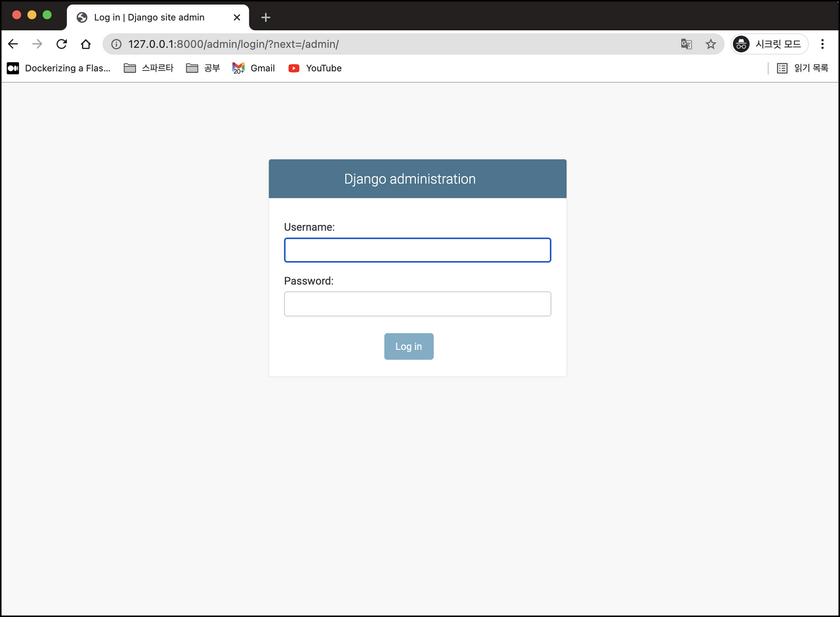Open the YouTube bookmark
Screen dimensions: 840x617
pos(315,68)
